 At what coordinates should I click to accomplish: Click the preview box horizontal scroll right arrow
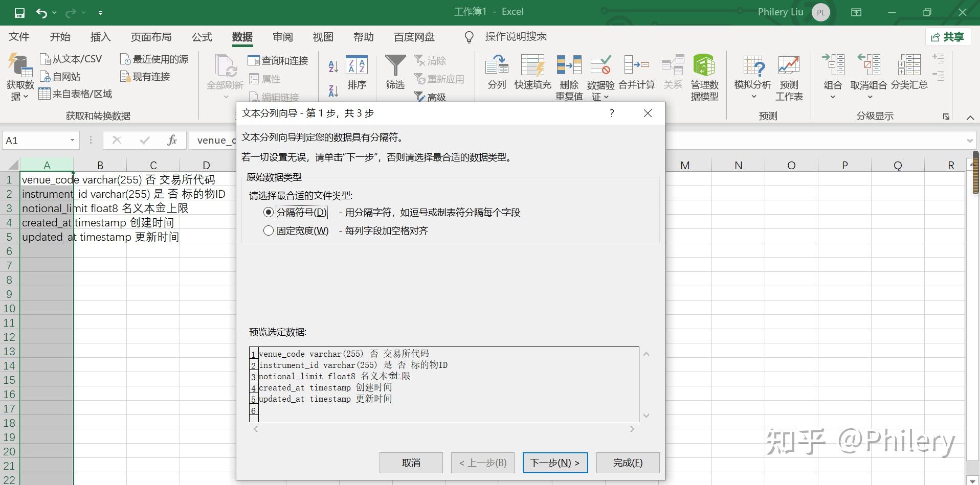coord(632,429)
